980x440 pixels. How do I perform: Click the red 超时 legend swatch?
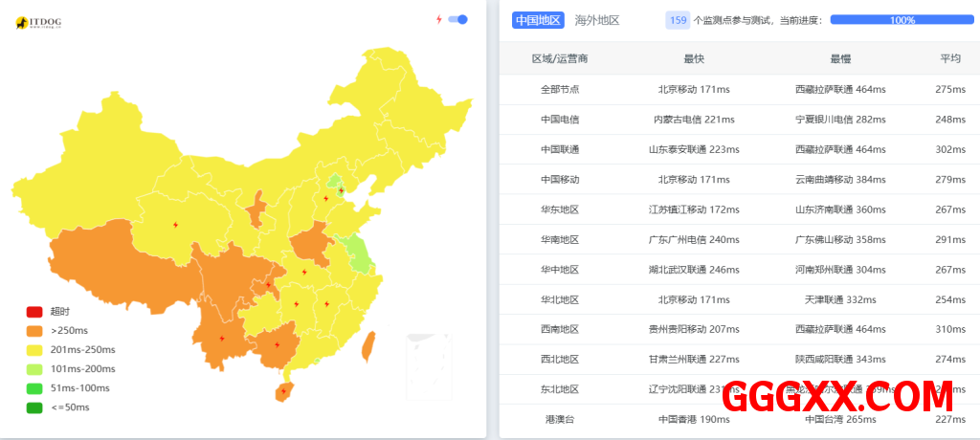coord(34,312)
